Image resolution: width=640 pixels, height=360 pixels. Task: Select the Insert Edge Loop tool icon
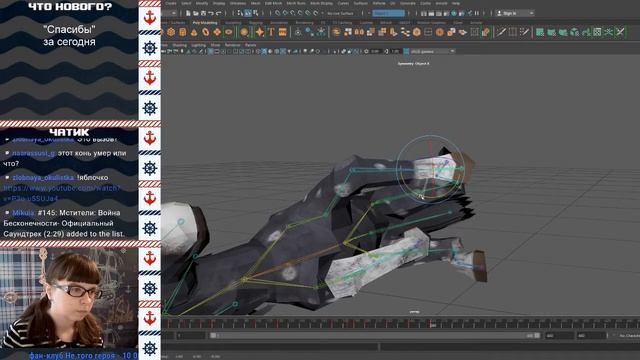(513, 32)
